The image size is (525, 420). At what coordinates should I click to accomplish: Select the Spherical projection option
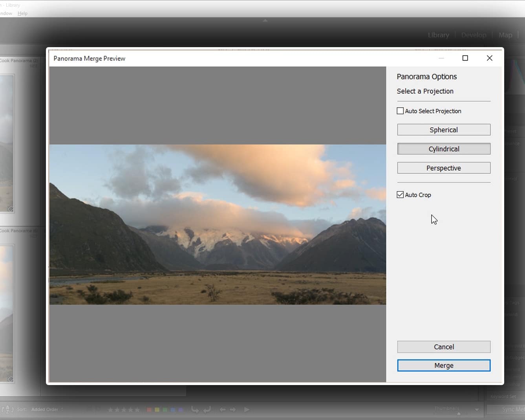pos(443,130)
